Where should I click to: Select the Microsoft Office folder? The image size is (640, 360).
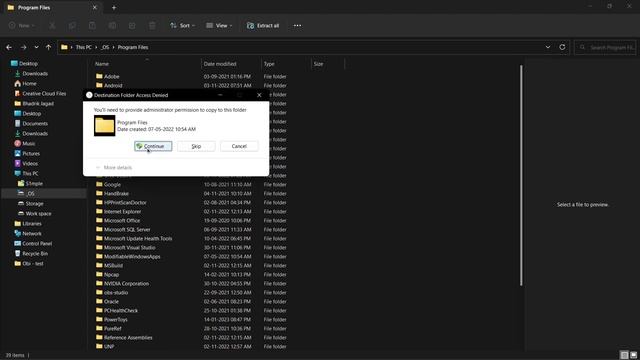(x=122, y=220)
